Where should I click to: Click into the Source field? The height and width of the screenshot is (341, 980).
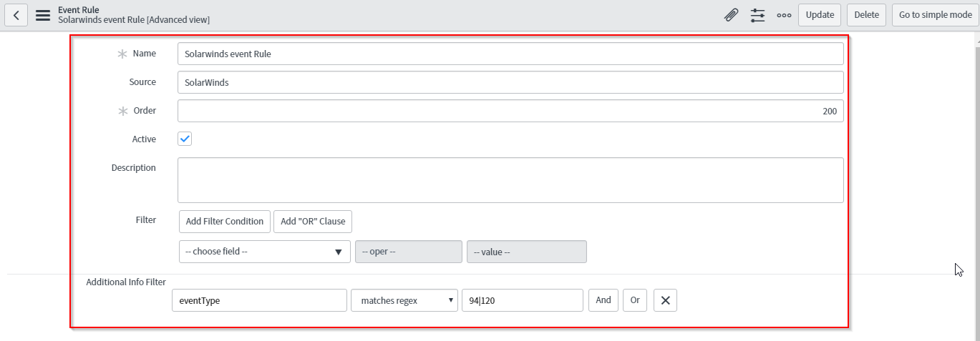point(510,82)
